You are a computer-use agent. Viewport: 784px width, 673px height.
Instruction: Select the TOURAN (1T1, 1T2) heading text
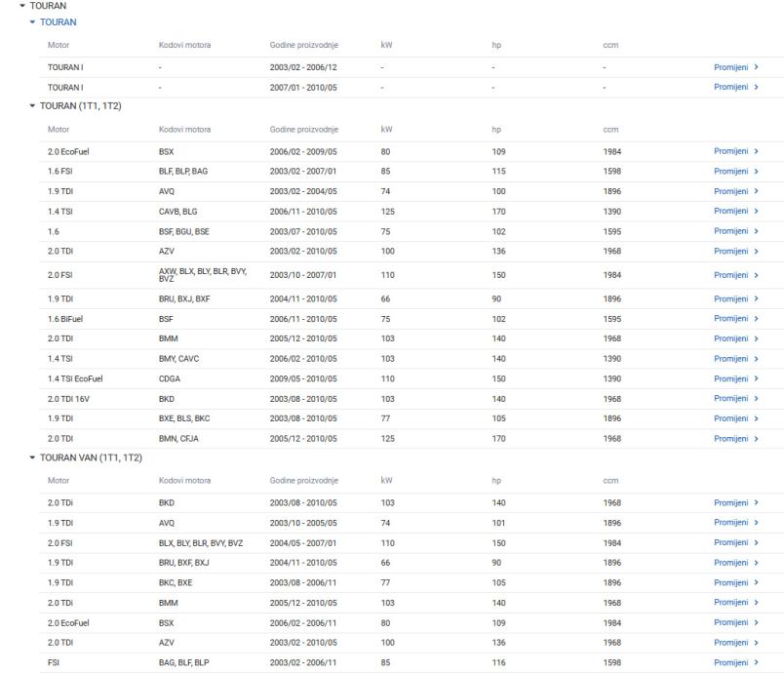pyautogui.click(x=81, y=106)
